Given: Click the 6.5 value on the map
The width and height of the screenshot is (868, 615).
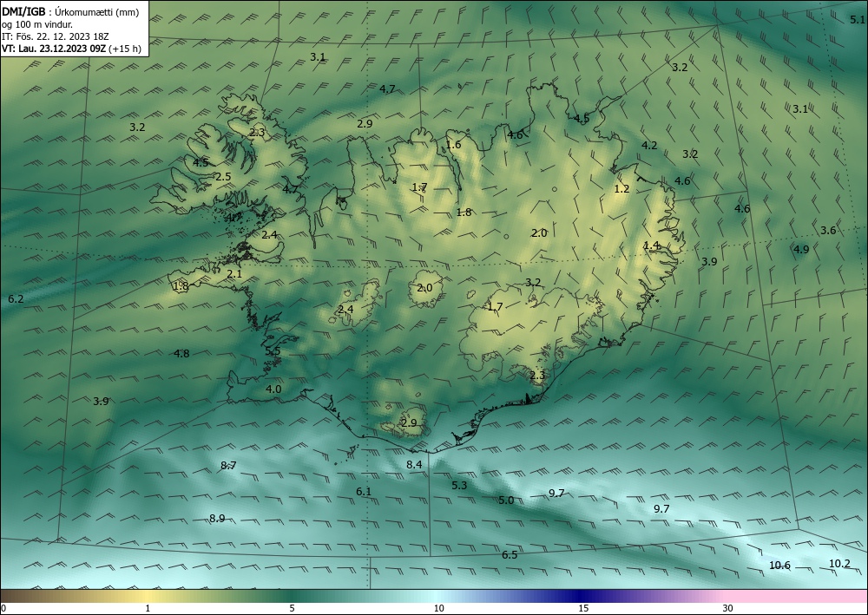Looking at the screenshot, I should pyautogui.click(x=510, y=555).
